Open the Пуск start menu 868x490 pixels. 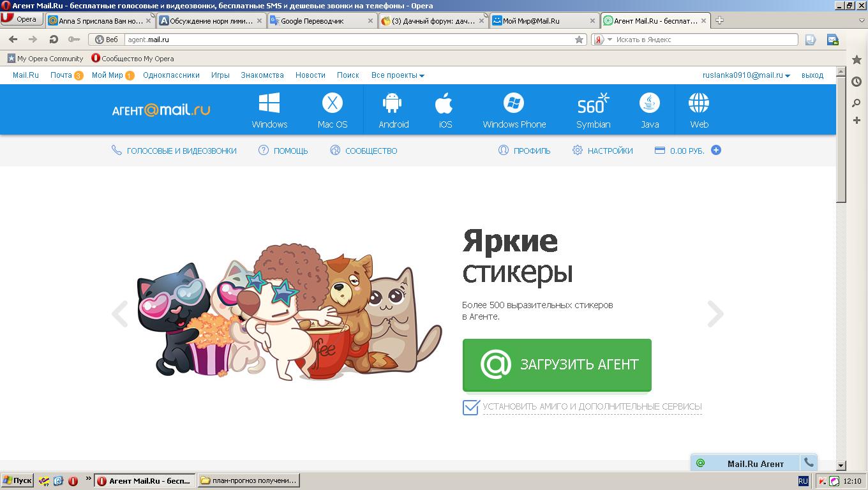pos(17,480)
